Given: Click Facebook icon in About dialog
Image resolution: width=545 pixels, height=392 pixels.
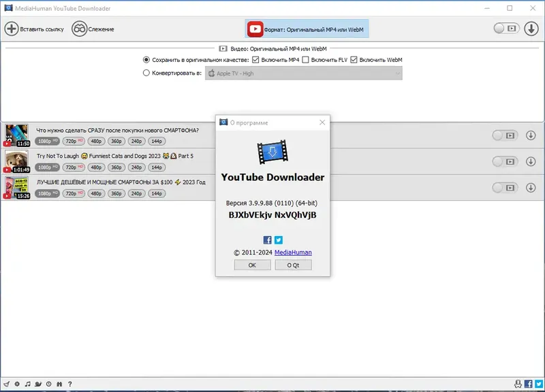Looking at the screenshot, I should tap(267, 240).
